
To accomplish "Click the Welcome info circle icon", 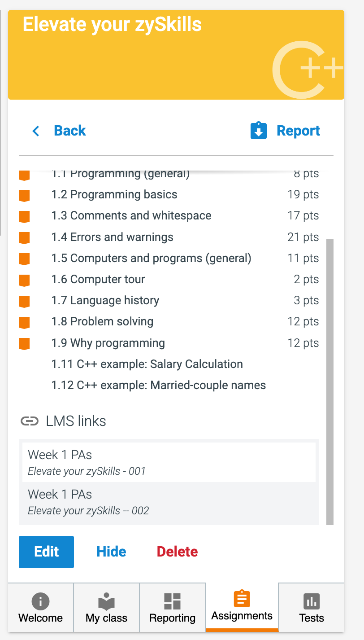I will [40, 601].
